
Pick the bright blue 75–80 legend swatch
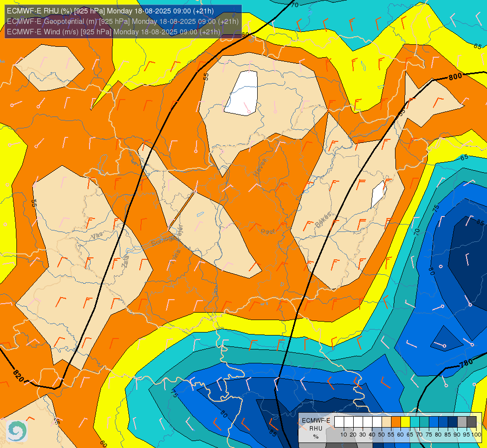434,422
